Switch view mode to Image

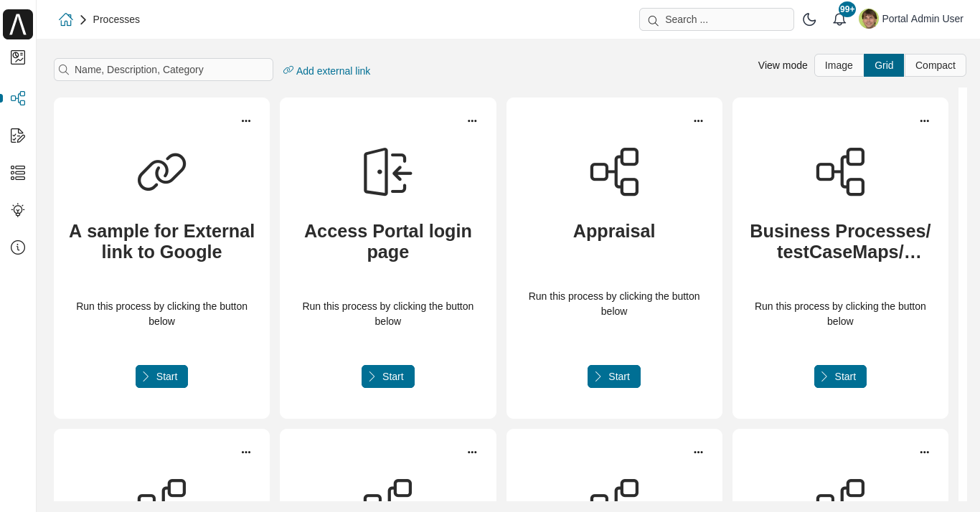click(x=838, y=65)
